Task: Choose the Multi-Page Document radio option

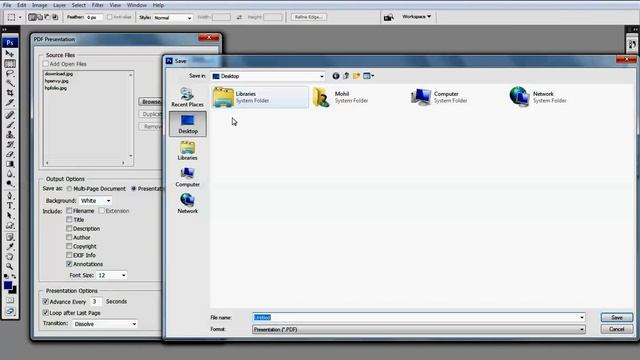Action: click(x=69, y=189)
